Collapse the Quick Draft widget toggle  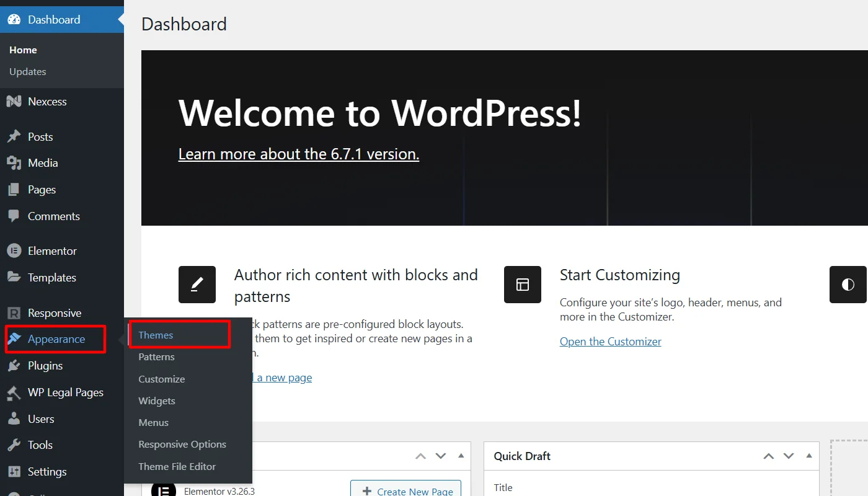click(x=809, y=456)
